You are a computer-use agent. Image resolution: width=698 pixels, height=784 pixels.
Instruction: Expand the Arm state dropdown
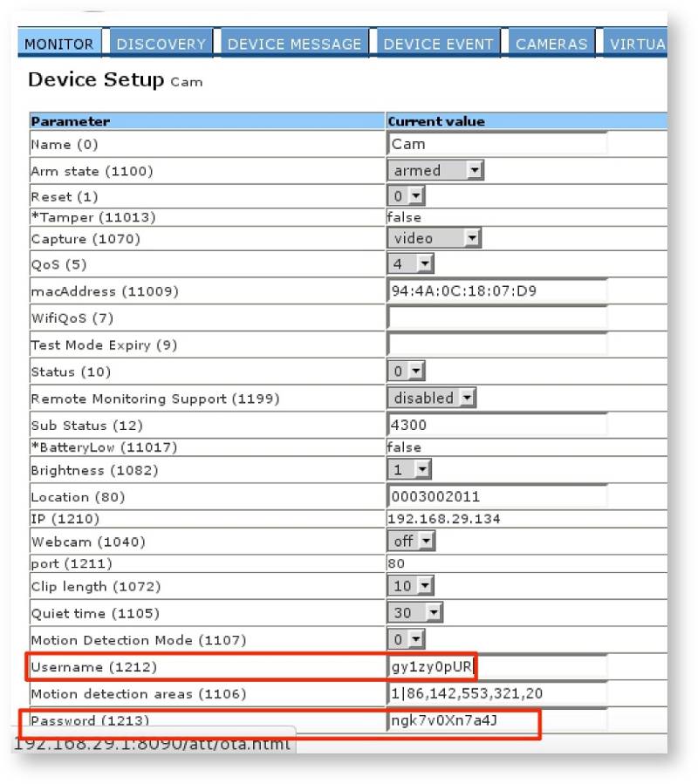(x=435, y=171)
